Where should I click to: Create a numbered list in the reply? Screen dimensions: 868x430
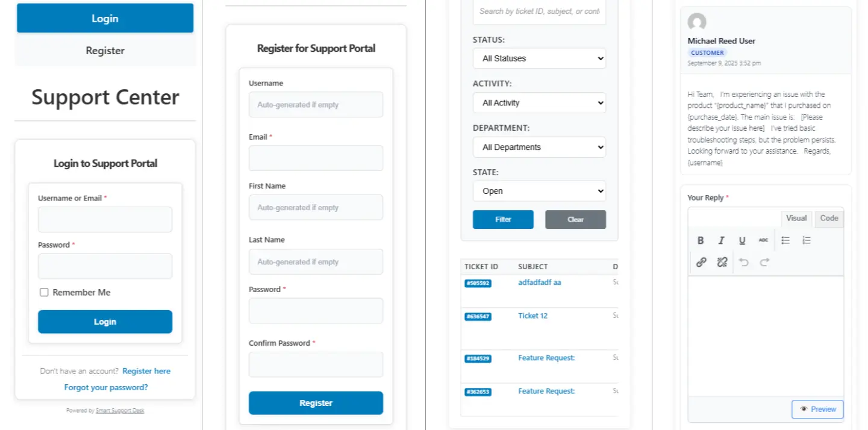(x=806, y=240)
